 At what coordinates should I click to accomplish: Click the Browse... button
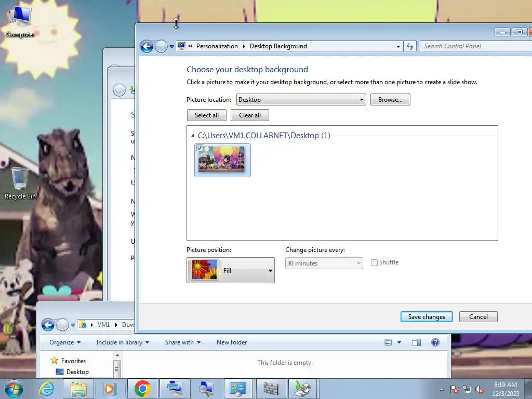click(x=390, y=100)
